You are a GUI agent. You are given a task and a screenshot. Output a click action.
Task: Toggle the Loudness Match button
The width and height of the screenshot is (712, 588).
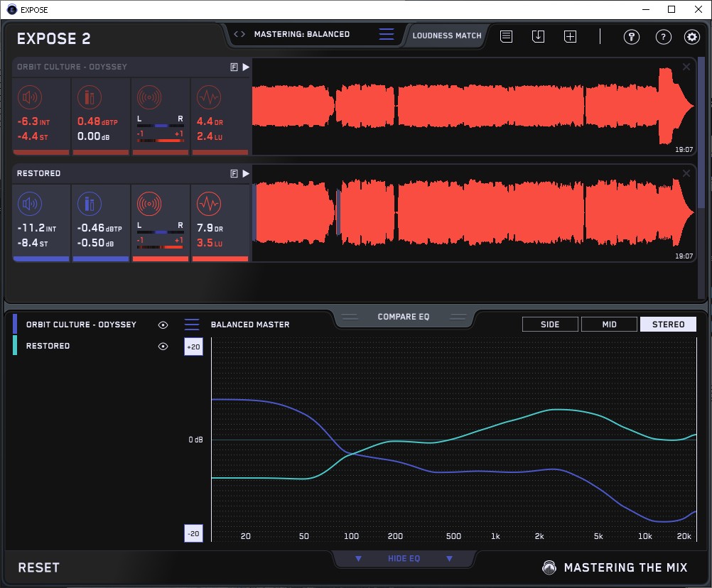pyautogui.click(x=447, y=36)
